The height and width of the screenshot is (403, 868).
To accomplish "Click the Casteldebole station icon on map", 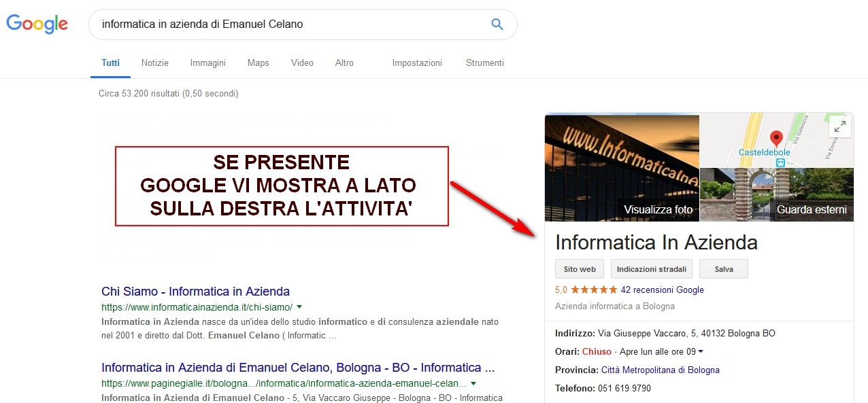I will 781,162.
